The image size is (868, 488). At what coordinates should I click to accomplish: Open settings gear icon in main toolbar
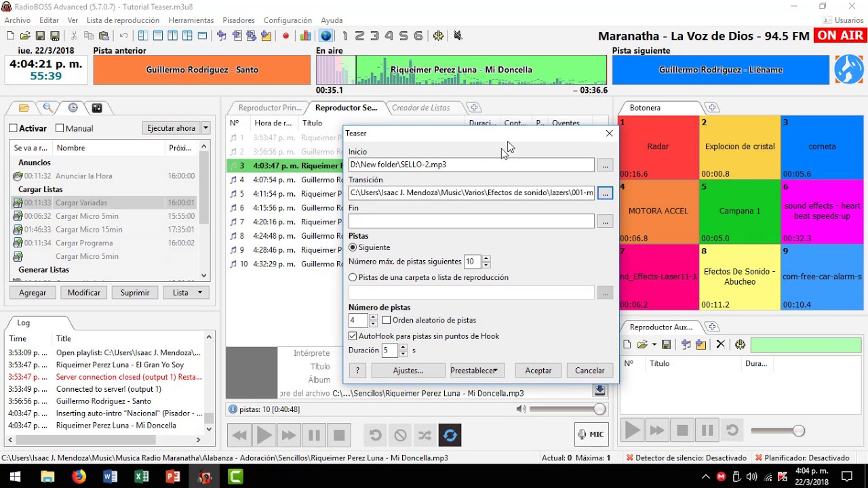[438, 36]
